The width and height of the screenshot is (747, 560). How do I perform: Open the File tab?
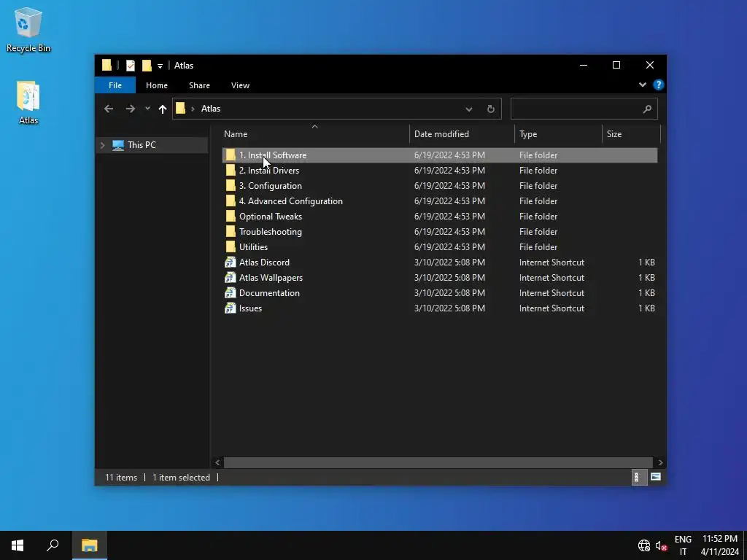(115, 85)
